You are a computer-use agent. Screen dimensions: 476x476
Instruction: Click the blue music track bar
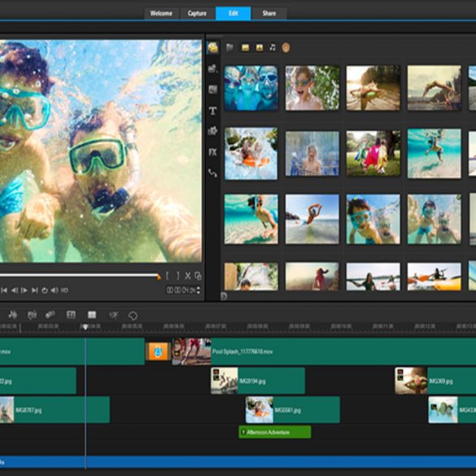point(238,462)
